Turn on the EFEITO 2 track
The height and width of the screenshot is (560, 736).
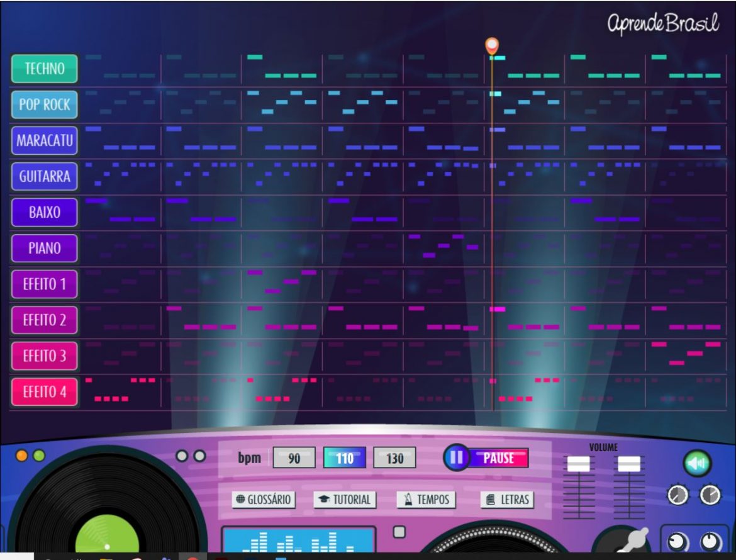coord(45,320)
